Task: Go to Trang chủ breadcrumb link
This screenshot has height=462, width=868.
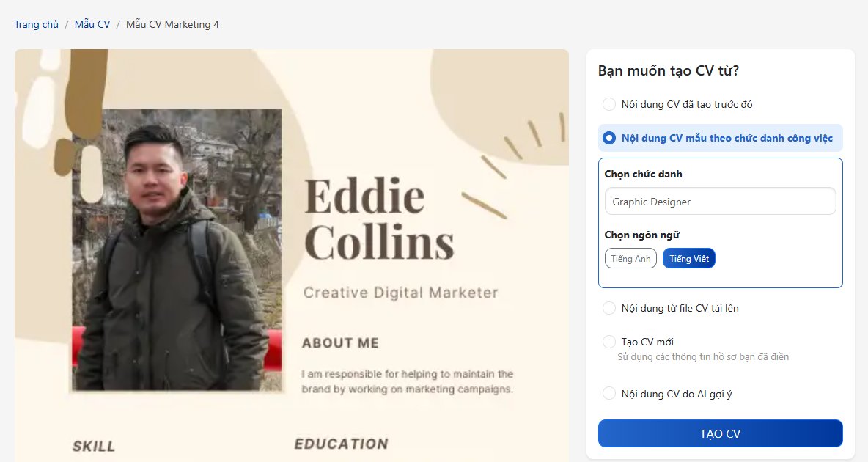Action: point(37,25)
